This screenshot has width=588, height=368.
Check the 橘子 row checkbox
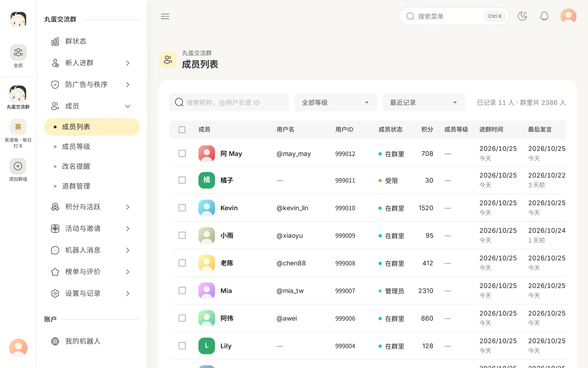click(x=182, y=180)
